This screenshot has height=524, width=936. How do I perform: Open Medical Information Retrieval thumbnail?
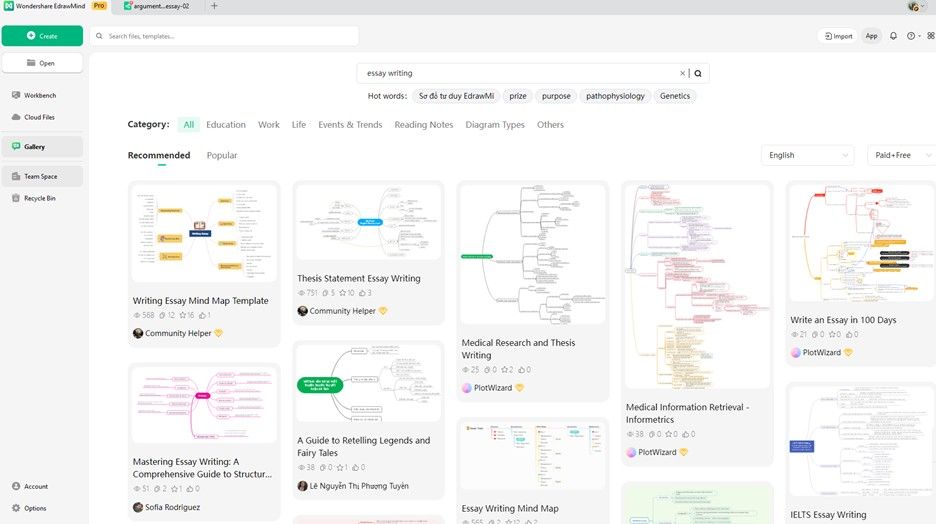(697, 286)
